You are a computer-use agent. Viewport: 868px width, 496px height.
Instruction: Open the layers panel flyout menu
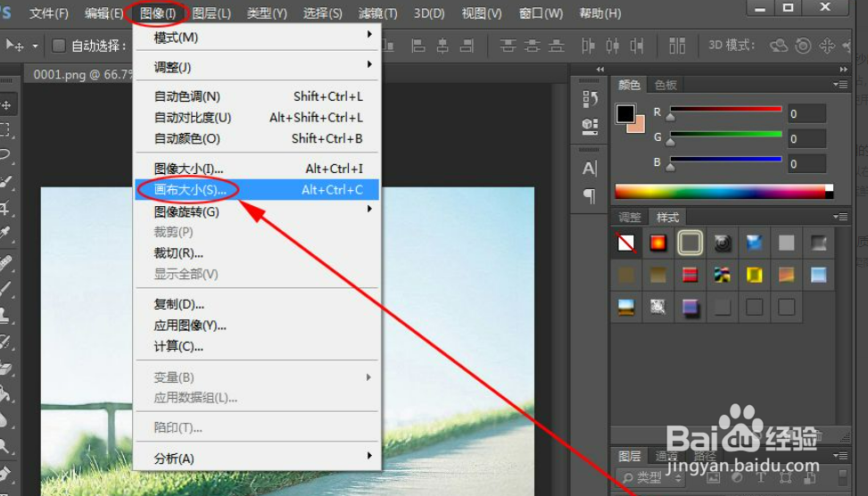[840, 455]
